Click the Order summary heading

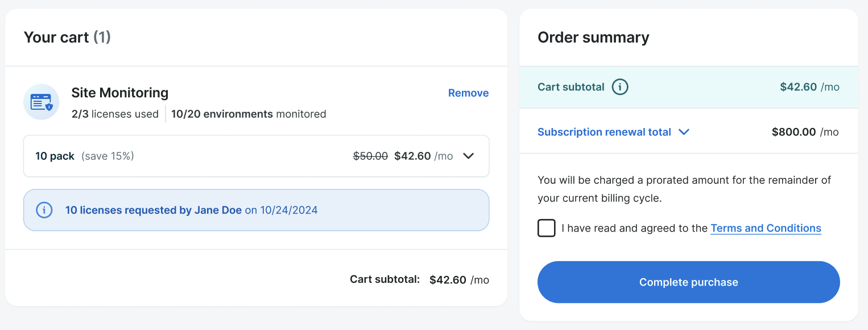[593, 38]
